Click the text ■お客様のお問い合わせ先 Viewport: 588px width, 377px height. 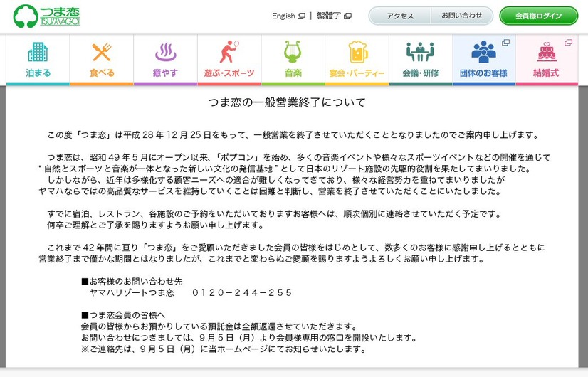click(x=132, y=282)
